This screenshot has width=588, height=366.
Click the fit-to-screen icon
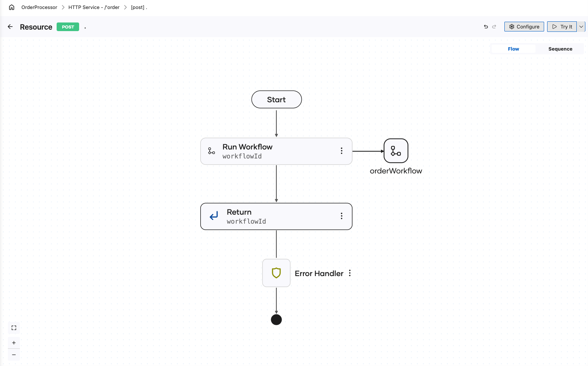14,328
